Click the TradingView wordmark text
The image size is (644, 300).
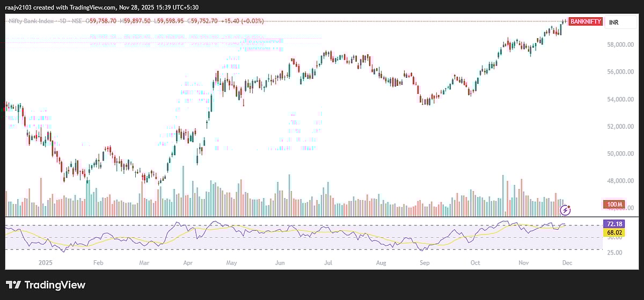click(54, 285)
